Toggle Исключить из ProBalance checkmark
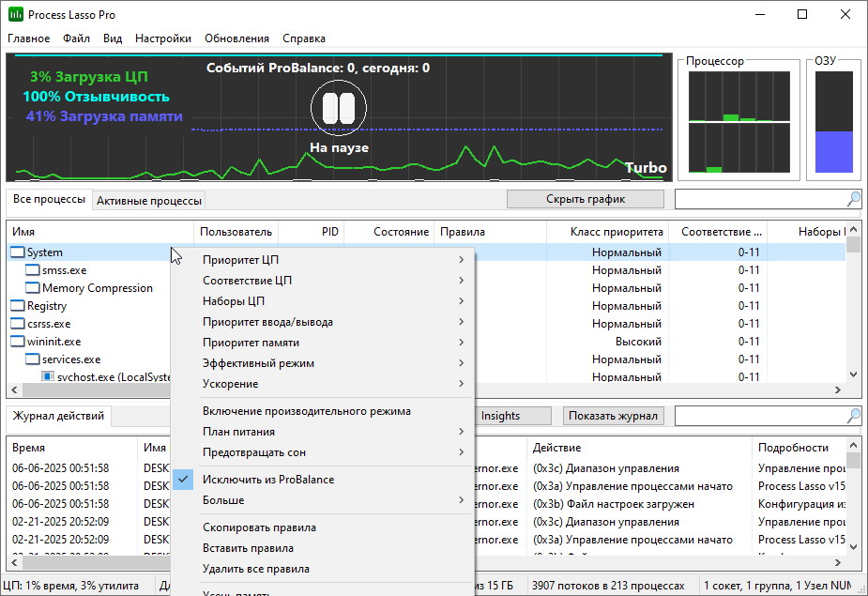Screen dimensions: 868x596 pyautogui.click(x=183, y=479)
